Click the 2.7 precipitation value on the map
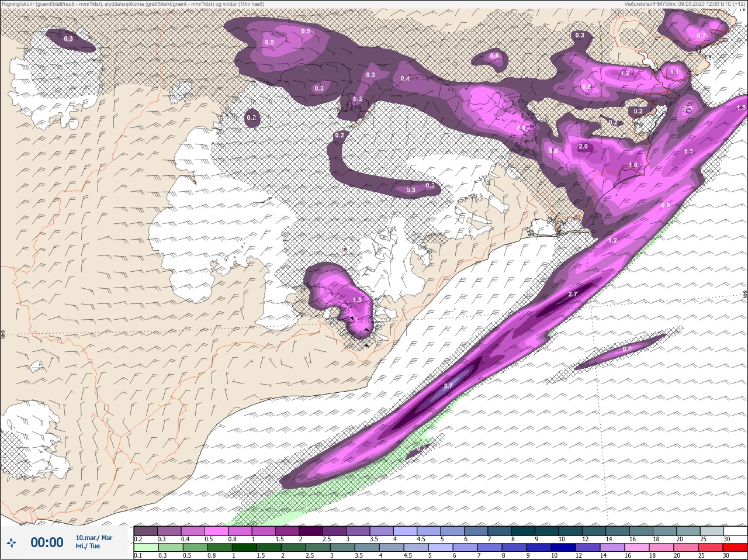The width and height of the screenshot is (748, 560). click(573, 294)
